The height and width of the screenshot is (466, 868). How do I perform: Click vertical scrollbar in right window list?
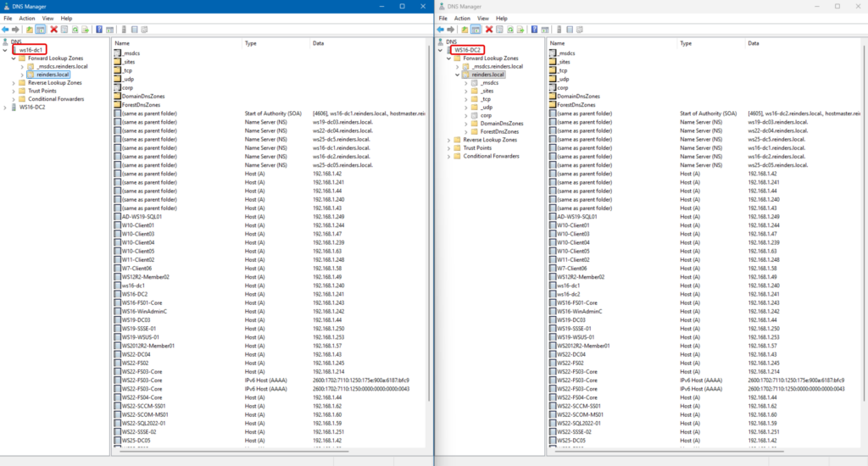click(x=864, y=223)
